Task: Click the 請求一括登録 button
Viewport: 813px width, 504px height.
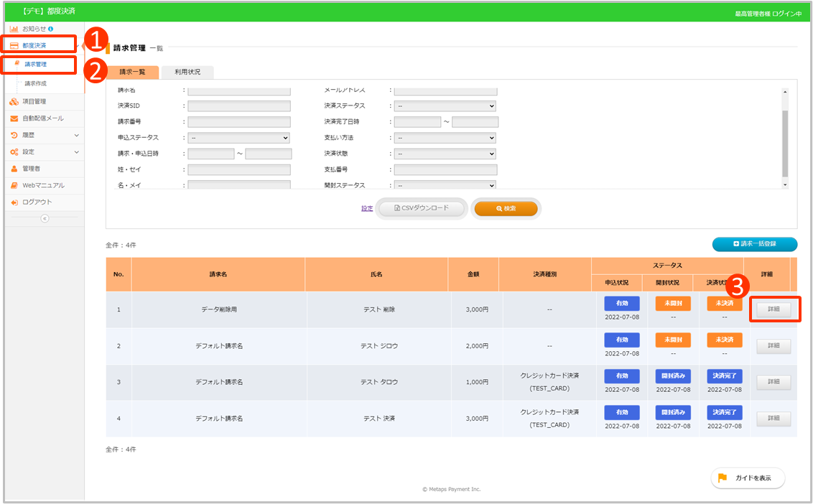Action: [754, 245]
